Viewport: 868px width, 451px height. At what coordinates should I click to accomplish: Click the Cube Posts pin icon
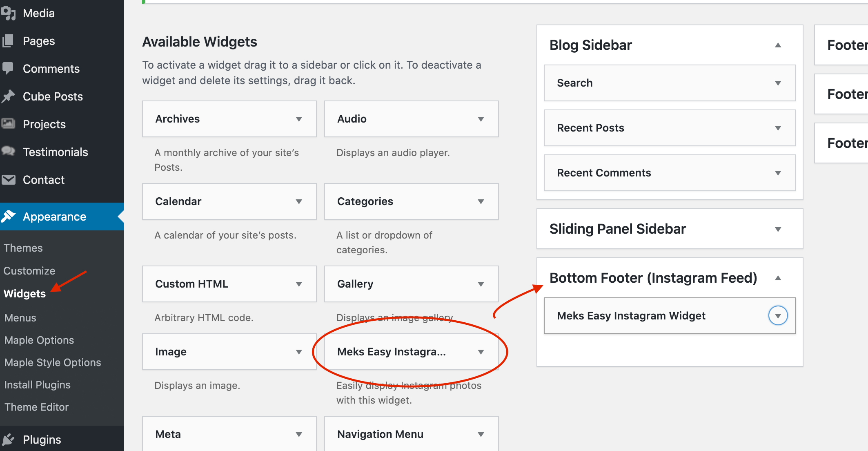point(8,96)
